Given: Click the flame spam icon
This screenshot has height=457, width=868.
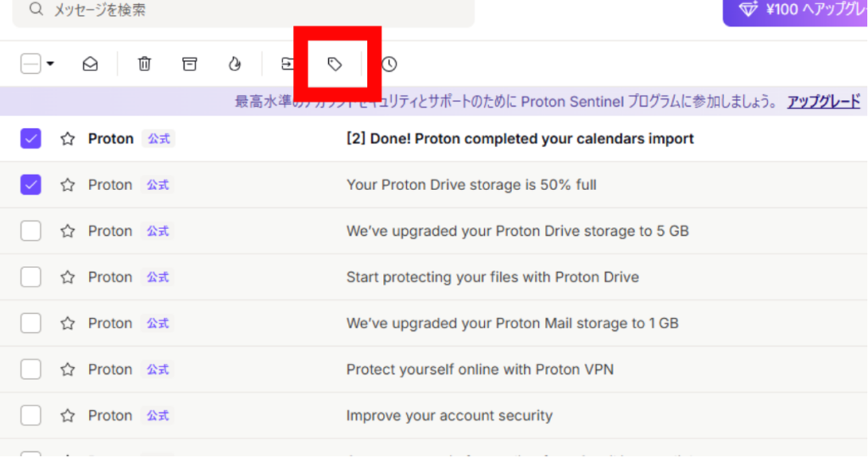Looking at the screenshot, I should pyautogui.click(x=235, y=64).
